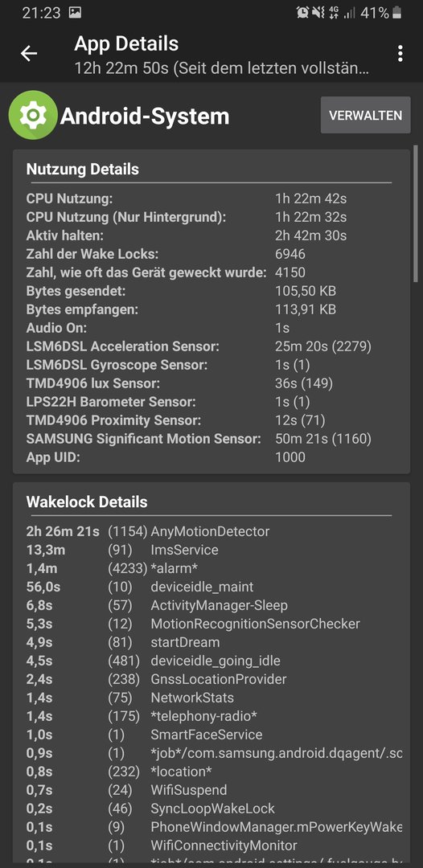Tap the back arrow icon
This screenshot has width=423, height=868.
29,54
